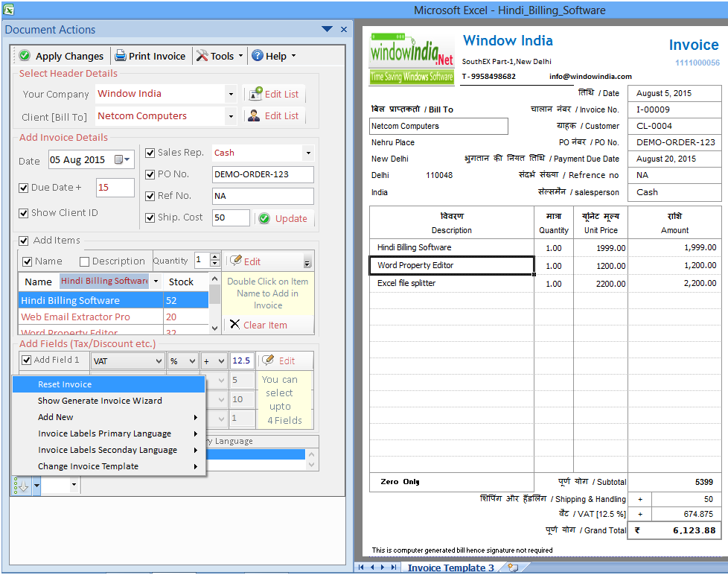Click the Ship. Cost input field

click(231, 217)
